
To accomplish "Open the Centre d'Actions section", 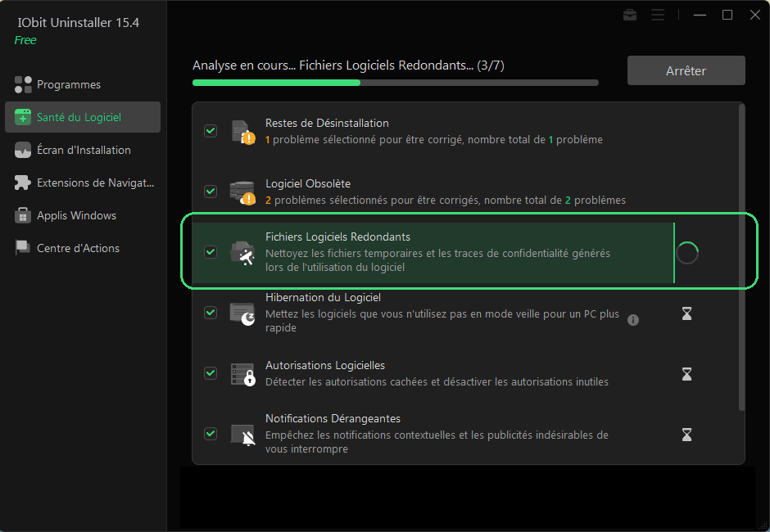I will [x=83, y=248].
